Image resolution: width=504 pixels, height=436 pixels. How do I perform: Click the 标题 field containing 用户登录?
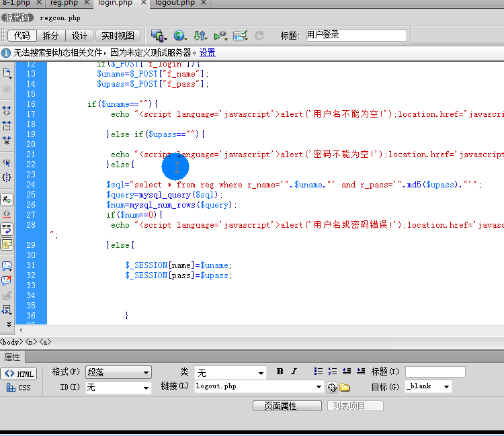[x=356, y=36]
